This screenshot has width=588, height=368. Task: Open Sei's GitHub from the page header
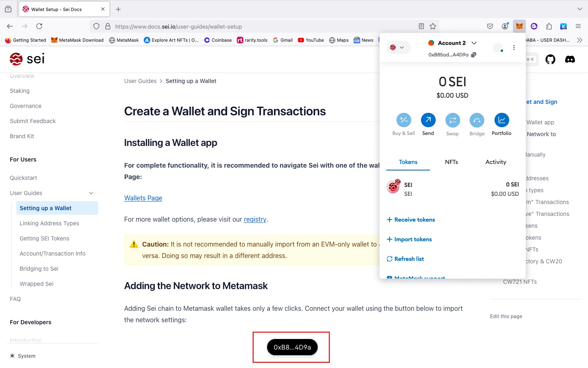[550, 59]
